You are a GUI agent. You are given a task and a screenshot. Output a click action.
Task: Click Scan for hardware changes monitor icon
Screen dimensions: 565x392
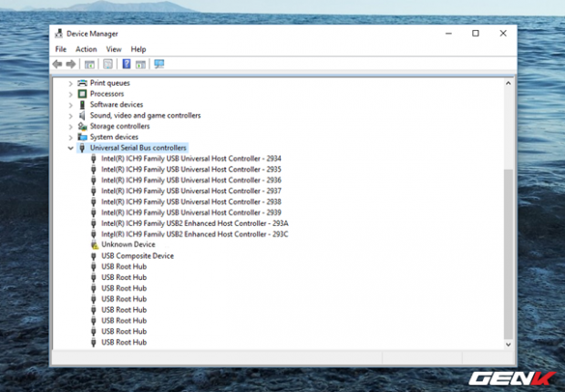tap(159, 64)
